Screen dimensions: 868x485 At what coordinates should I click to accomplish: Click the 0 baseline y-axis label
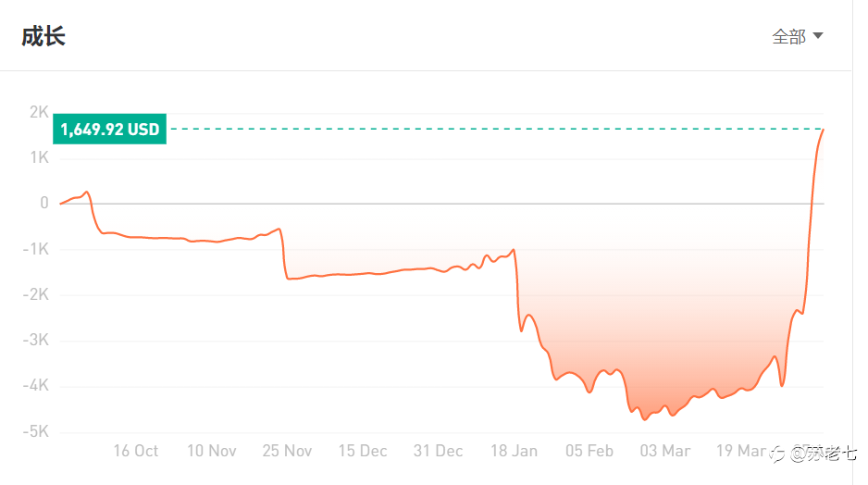(44, 204)
